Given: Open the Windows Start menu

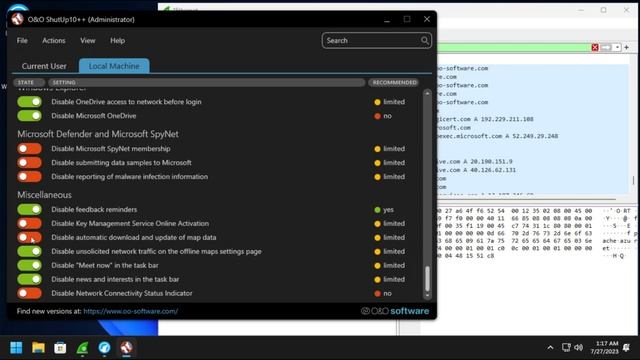Looking at the screenshot, I should [16, 347].
